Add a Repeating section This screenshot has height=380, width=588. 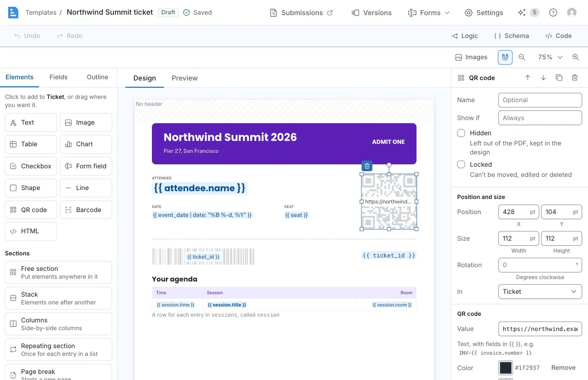58,350
